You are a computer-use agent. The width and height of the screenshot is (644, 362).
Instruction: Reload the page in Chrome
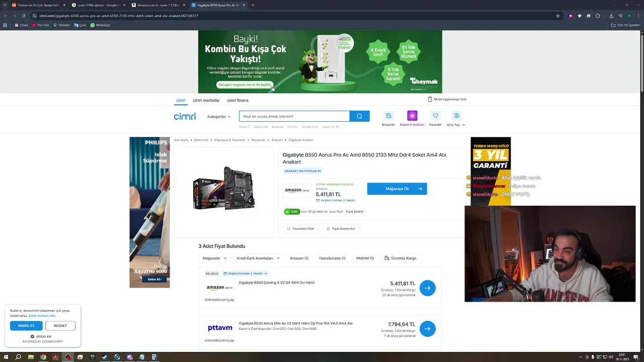pyautogui.click(x=23, y=16)
